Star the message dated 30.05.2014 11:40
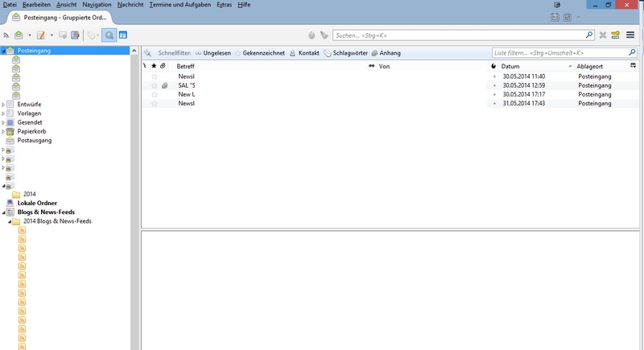The height and width of the screenshot is (350, 644). [155, 76]
